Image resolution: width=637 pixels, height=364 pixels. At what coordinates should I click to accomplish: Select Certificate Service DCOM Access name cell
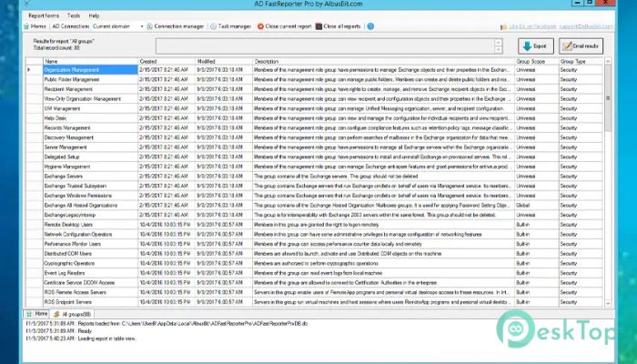pyautogui.click(x=90, y=283)
